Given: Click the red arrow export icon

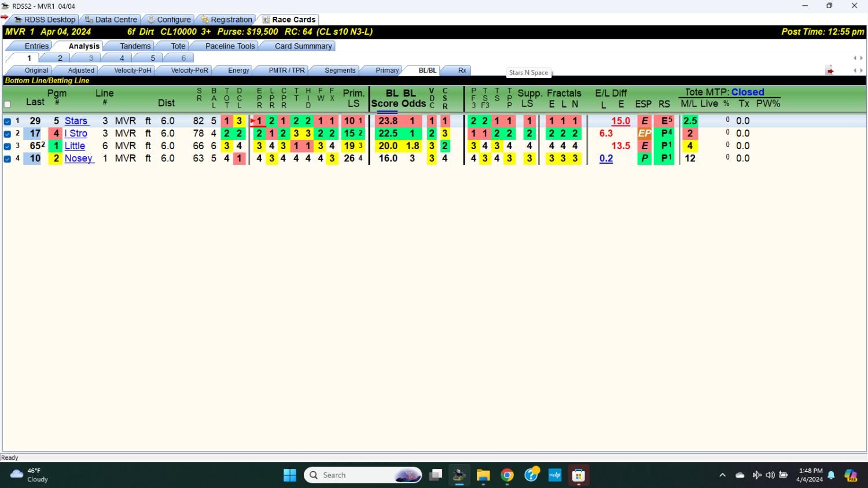Looking at the screenshot, I should (830, 71).
